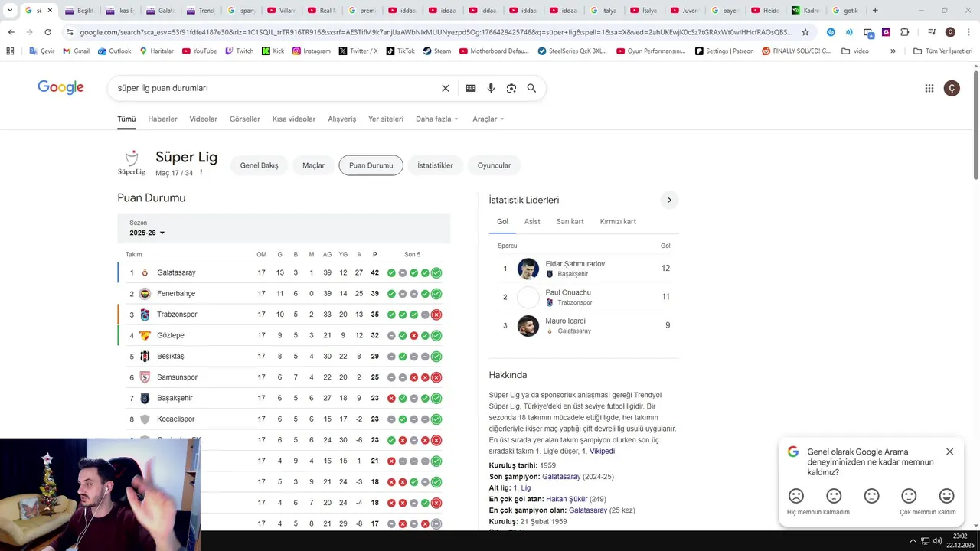The height and width of the screenshot is (551, 980).
Task: Bookmark this page with the star icon
Action: click(805, 32)
